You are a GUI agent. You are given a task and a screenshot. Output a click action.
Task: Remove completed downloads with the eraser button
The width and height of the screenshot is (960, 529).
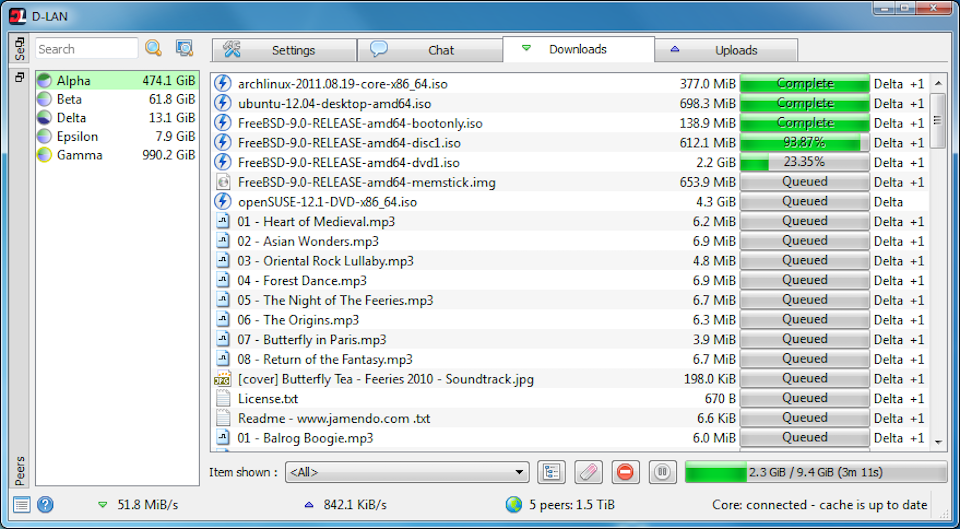coord(588,472)
